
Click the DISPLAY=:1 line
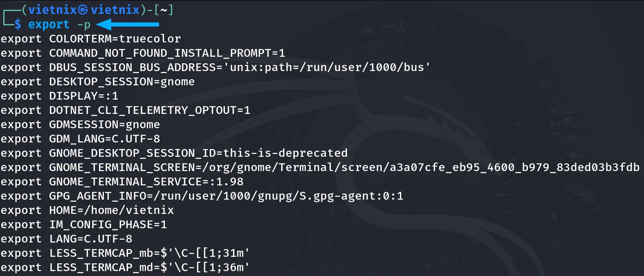(60, 96)
